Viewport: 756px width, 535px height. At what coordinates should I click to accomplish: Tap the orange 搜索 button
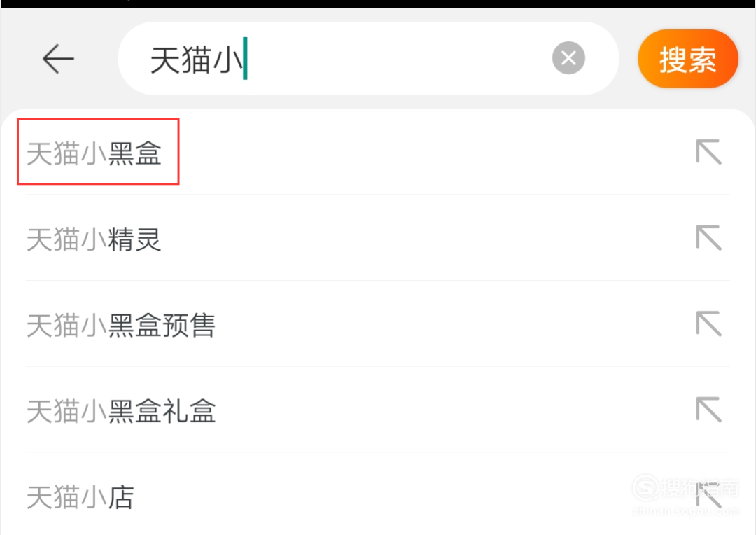687,59
